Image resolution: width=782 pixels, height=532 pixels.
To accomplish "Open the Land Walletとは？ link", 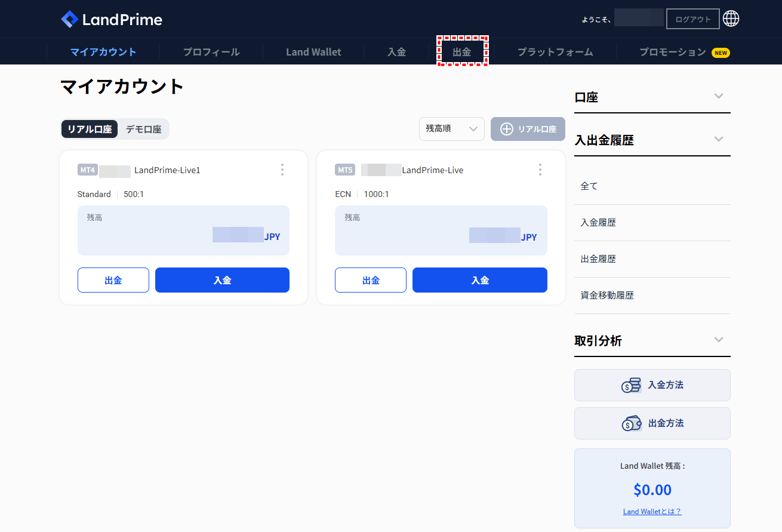I will click(x=652, y=512).
